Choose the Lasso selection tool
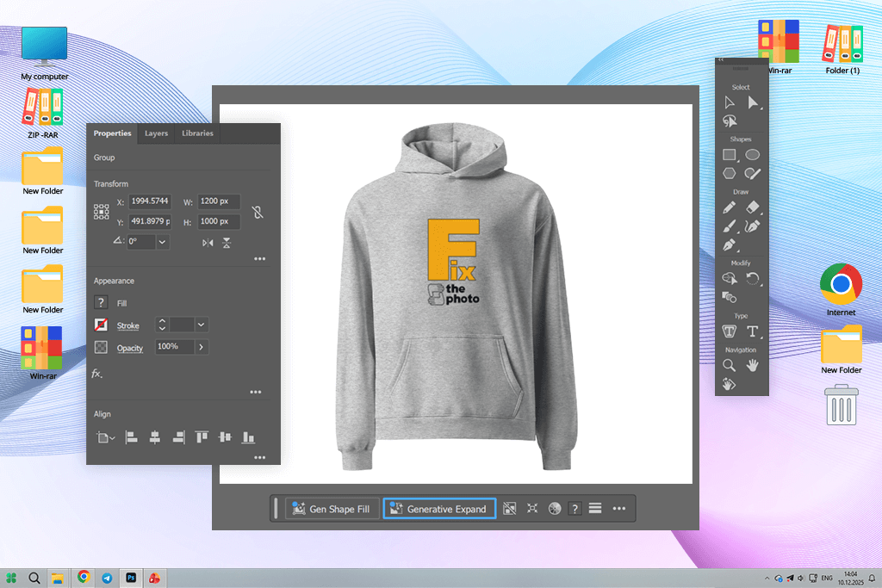The width and height of the screenshot is (882, 588). coord(730,121)
